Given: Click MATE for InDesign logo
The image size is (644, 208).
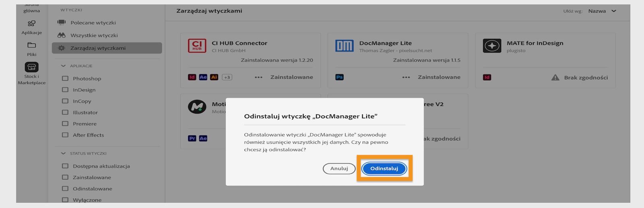Looking at the screenshot, I should 492,46.
